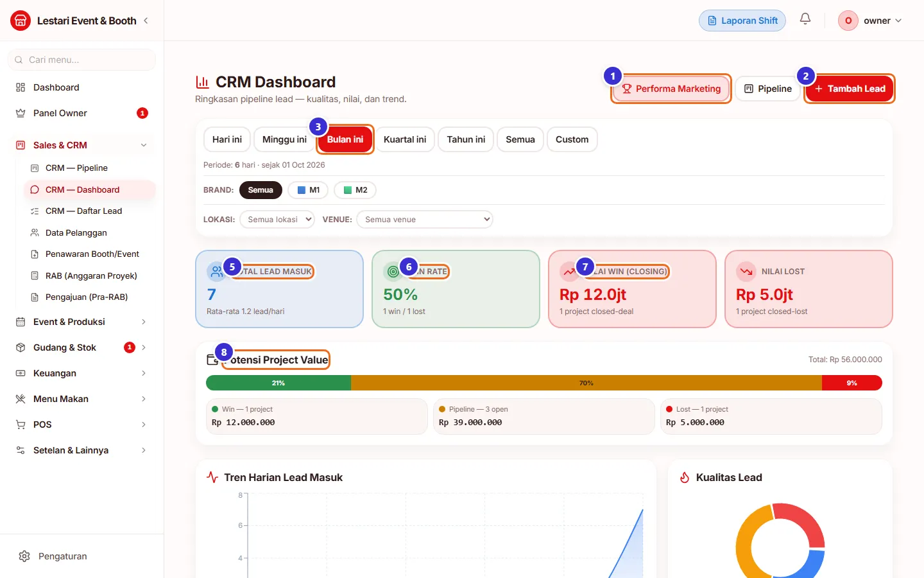Screen dimensions: 924x578
Task: Click the Kualitas Lead flame icon
Action: click(x=685, y=477)
